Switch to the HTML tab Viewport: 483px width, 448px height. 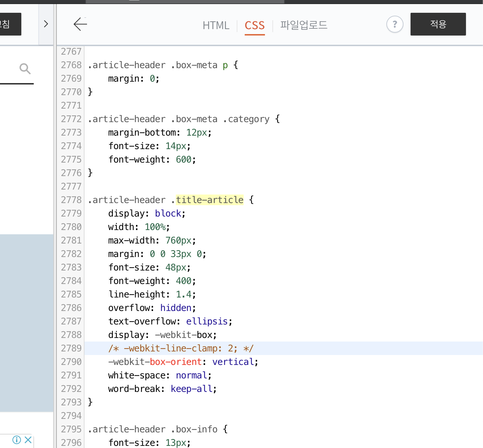pos(216,25)
